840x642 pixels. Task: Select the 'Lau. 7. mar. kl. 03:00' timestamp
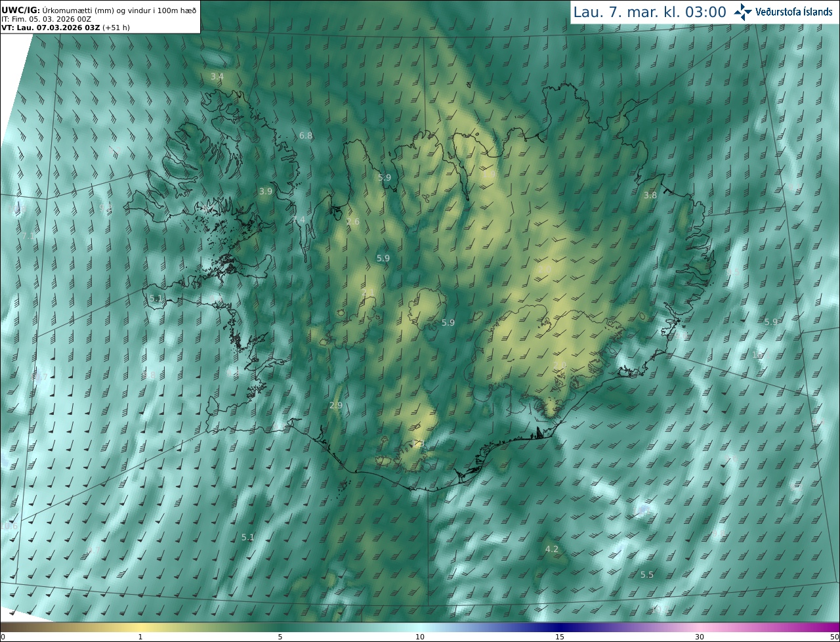(650, 12)
